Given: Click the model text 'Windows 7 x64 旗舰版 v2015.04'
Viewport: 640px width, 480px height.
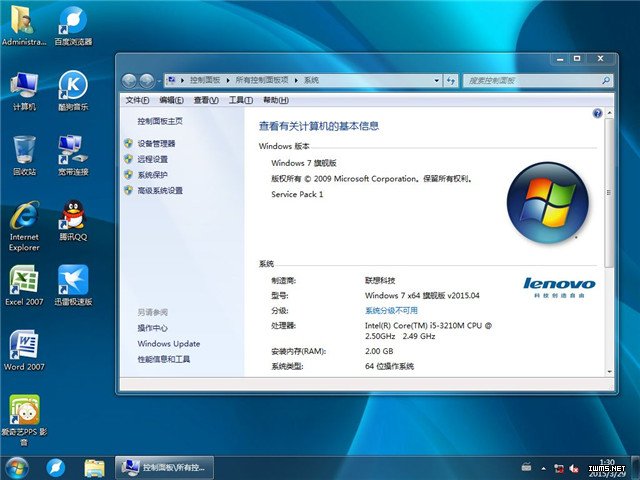Looking at the screenshot, I should click(x=422, y=296).
